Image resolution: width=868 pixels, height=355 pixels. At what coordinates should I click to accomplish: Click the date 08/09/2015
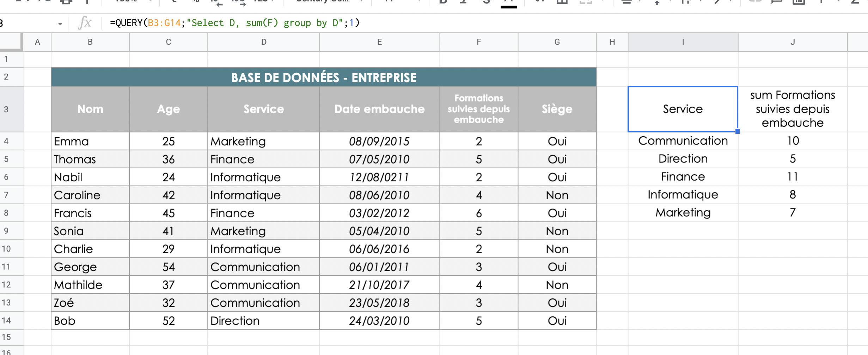(380, 141)
